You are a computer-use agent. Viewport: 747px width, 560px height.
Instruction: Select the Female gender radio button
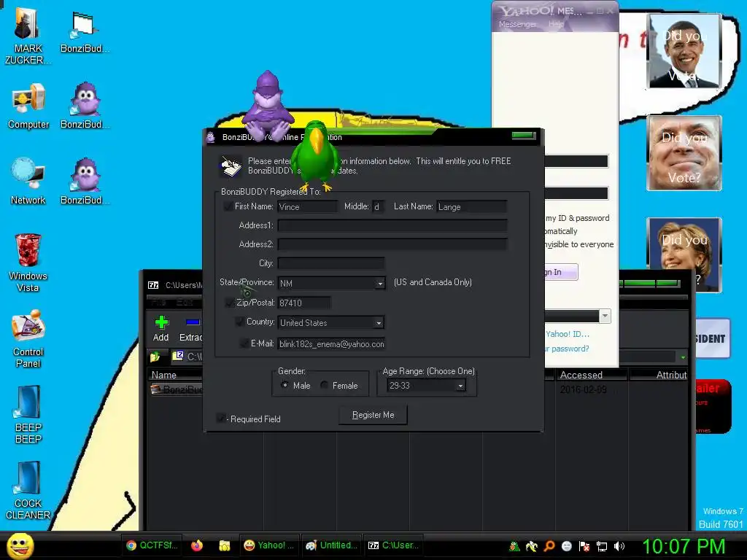tap(324, 385)
